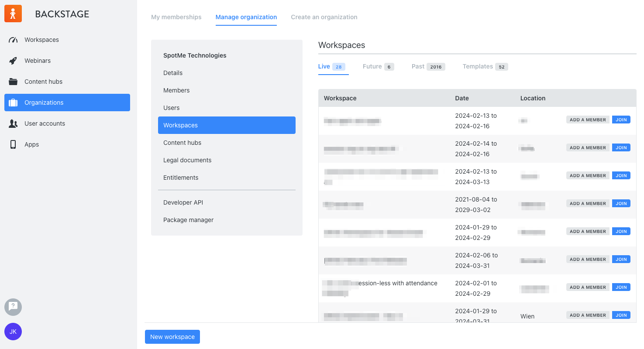Open the Developer API settings
Image resolution: width=644 pixels, height=349 pixels.
point(183,202)
